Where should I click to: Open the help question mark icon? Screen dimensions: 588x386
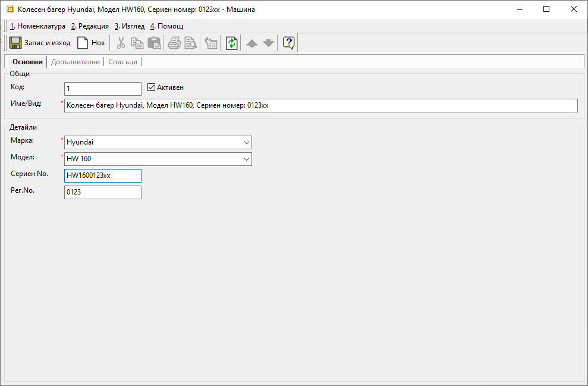tap(289, 43)
